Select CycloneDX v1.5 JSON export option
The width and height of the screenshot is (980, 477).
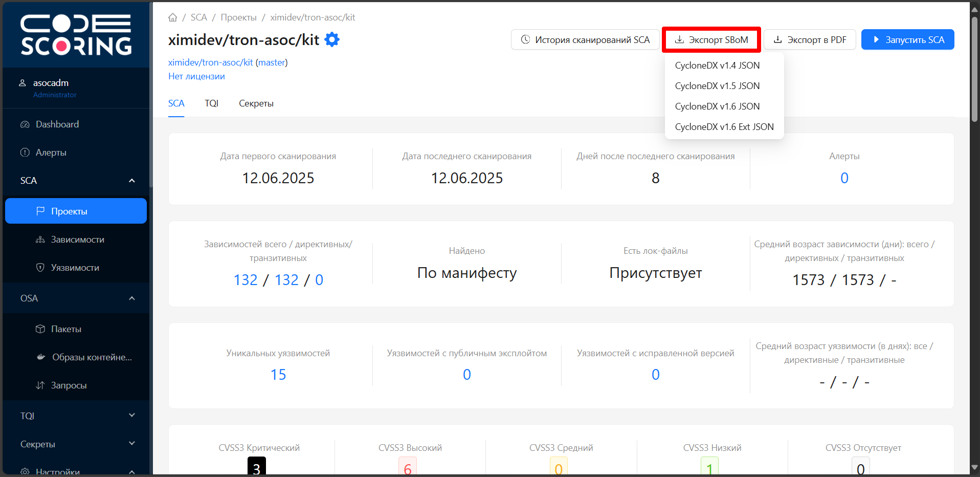point(717,86)
